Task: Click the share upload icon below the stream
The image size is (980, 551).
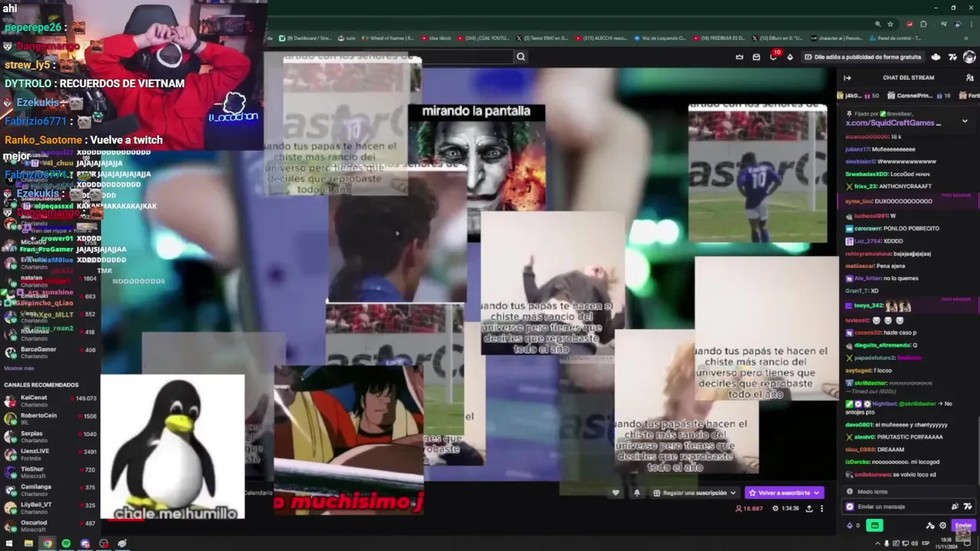Action: click(808, 508)
